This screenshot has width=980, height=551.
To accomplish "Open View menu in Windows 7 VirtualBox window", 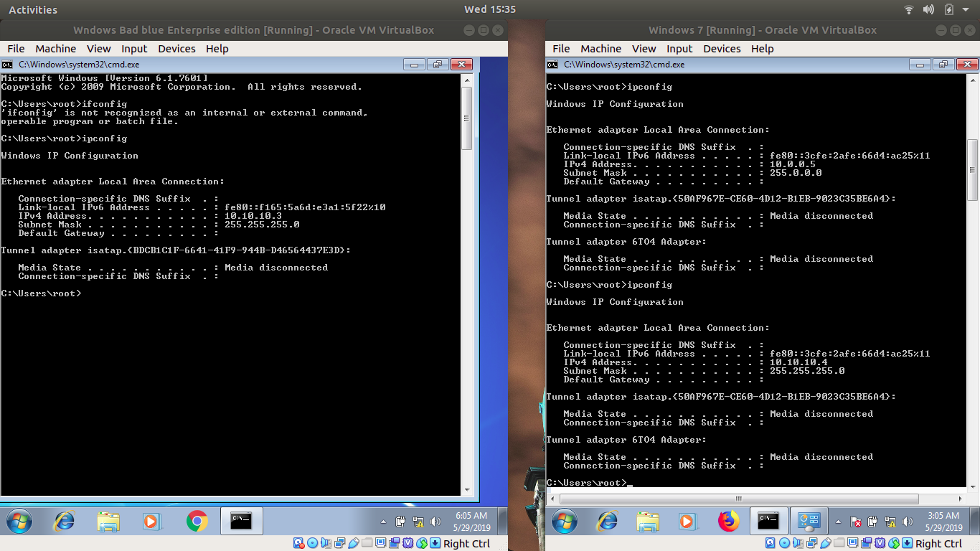I will click(x=644, y=49).
